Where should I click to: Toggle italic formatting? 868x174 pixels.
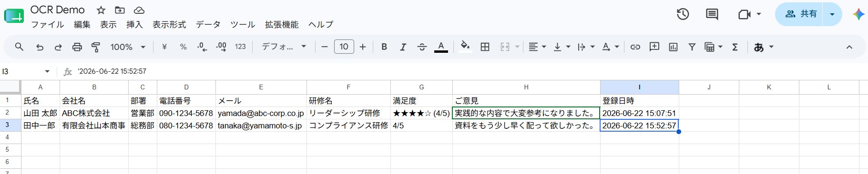pos(403,47)
